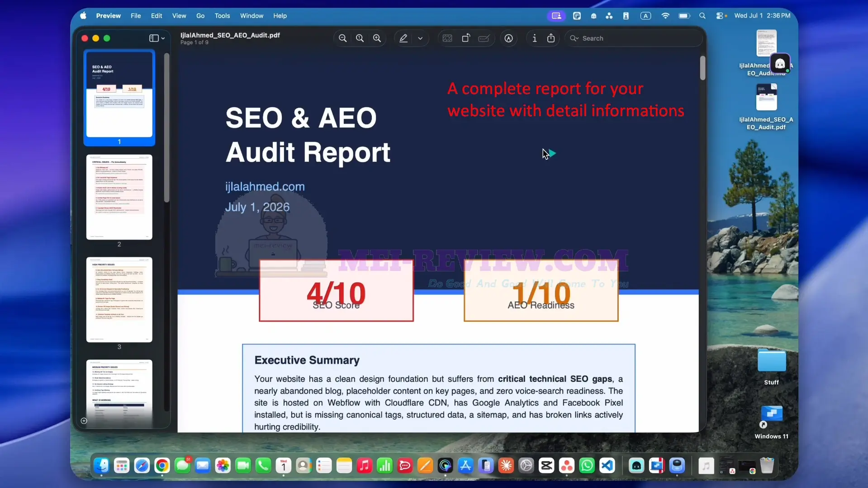This screenshot has height=488, width=868.
Task: Launch Google Chrome from the Dock
Action: (162, 465)
